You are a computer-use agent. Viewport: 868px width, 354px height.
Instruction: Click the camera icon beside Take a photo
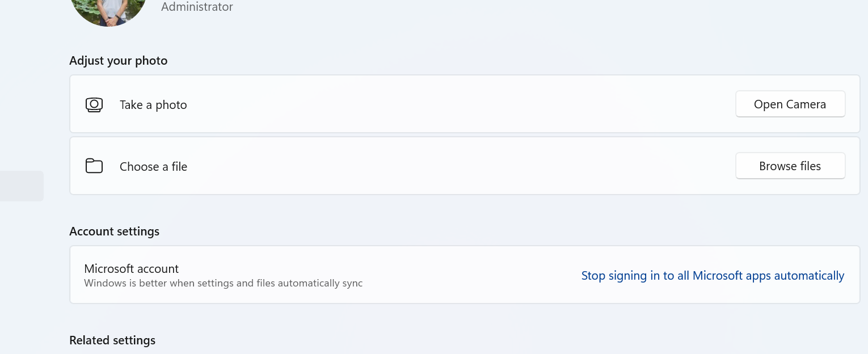coord(94,105)
